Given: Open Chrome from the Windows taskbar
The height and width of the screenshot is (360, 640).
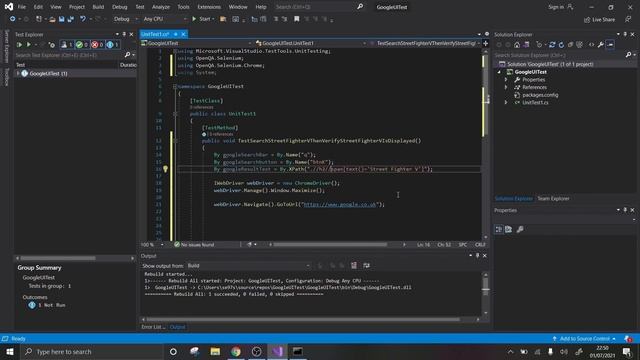Looking at the screenshot, I should coord(236,351).
